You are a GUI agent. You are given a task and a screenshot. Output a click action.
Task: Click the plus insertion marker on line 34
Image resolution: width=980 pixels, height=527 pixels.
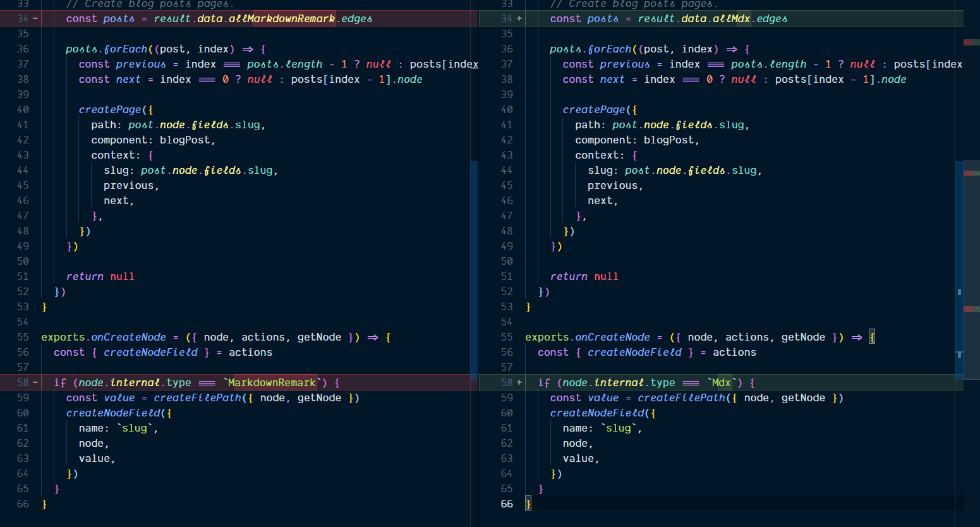(519, 18)
